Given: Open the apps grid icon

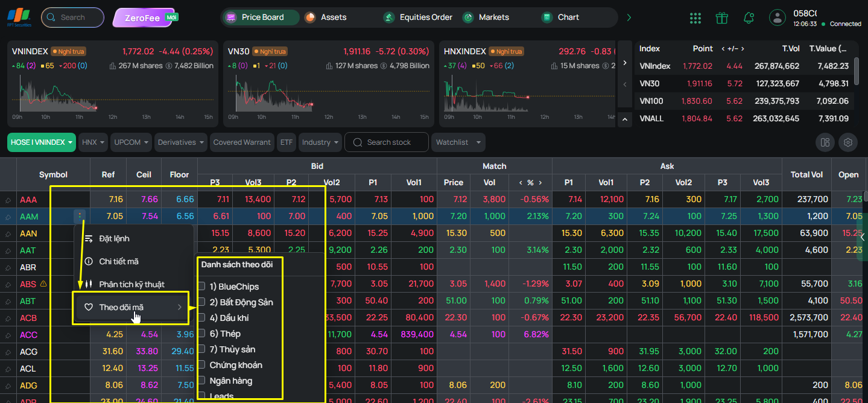Looking at the screenshot, I should (695, 17).
